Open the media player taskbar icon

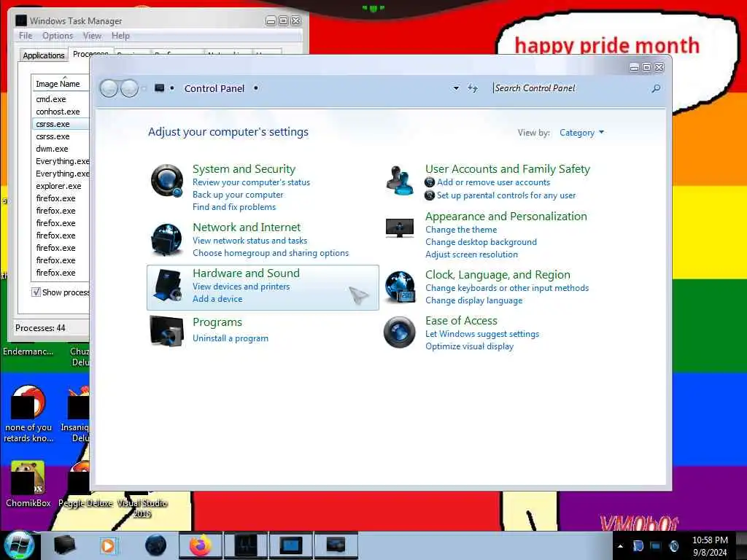(x=108, y=545)
